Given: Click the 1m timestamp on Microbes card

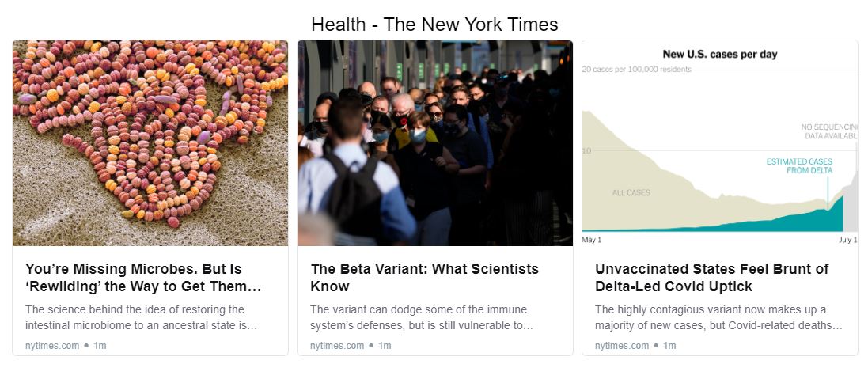Looking at the screenshot, I should (100, 346).
